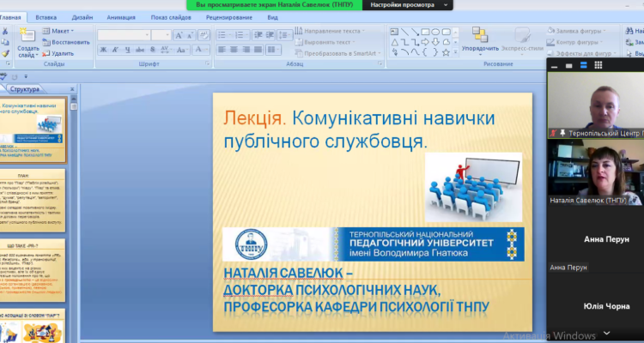The height and width of the screenshot is (343, 644).
Task: Select the rounded rectangle shape
Action: click(x=446, y=32)
